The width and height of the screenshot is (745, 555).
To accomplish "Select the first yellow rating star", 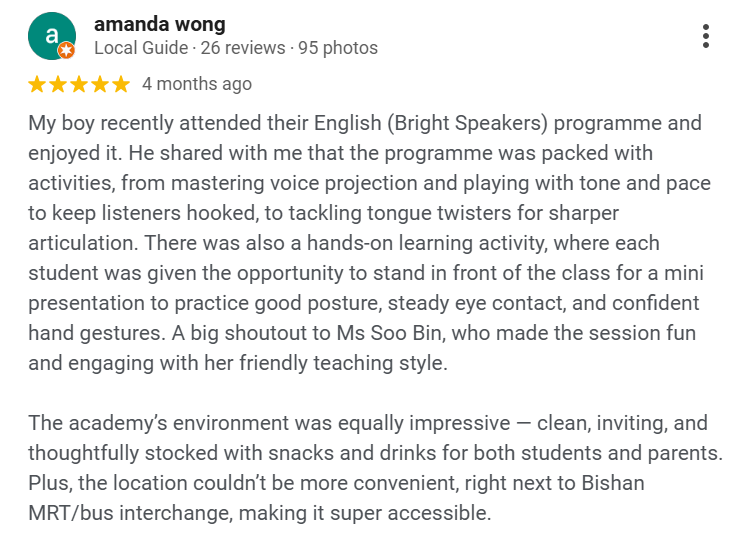I will pyautogui.click(x=37, y=84).
